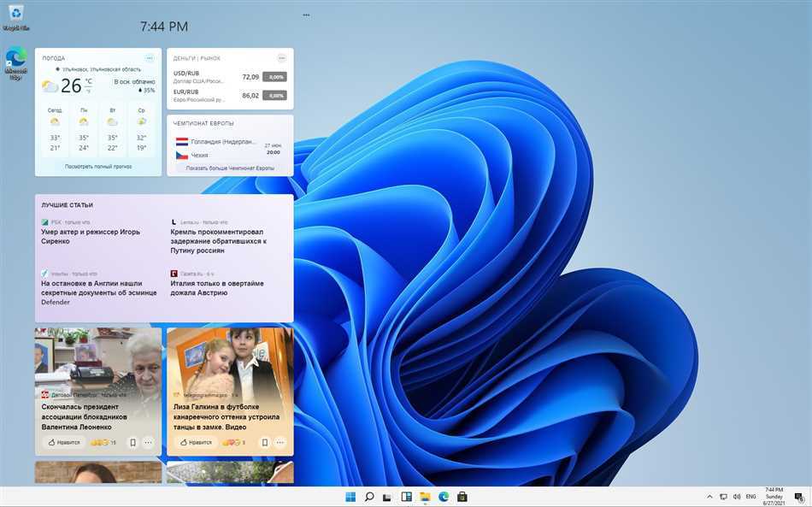812x507 pixels.
Task: Open Деньги | Рынок widget options menu
Action: click(x=281, y=58)
